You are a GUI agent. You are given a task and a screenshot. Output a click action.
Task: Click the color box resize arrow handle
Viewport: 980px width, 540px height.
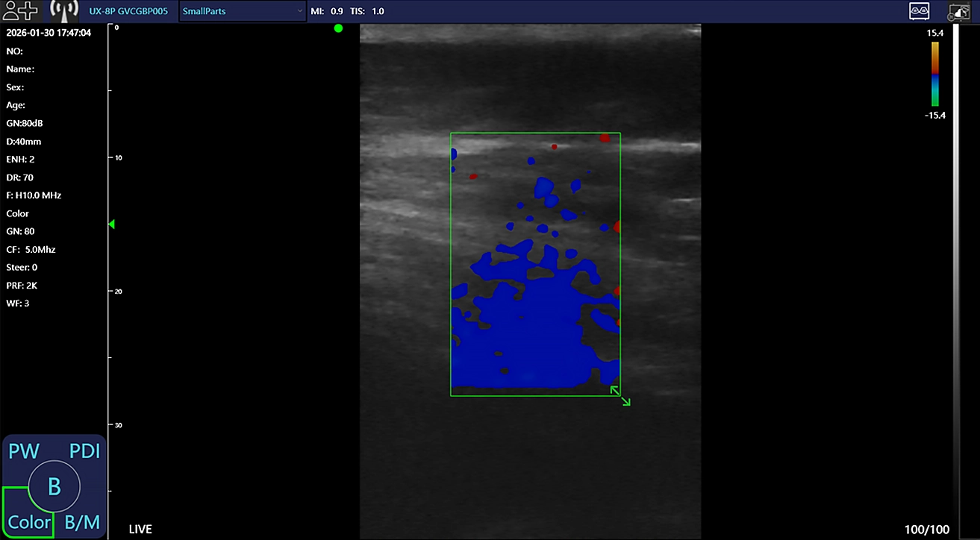click(x=620, y=395)
